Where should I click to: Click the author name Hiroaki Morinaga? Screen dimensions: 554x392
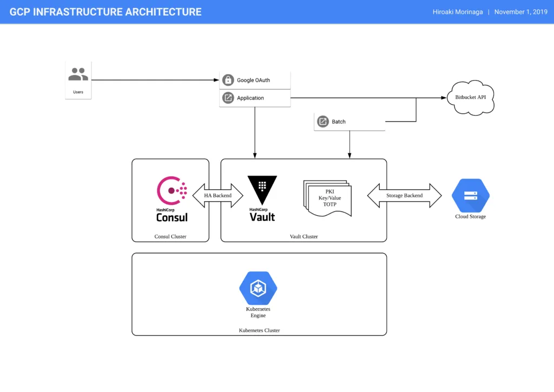tap(458, 12)
